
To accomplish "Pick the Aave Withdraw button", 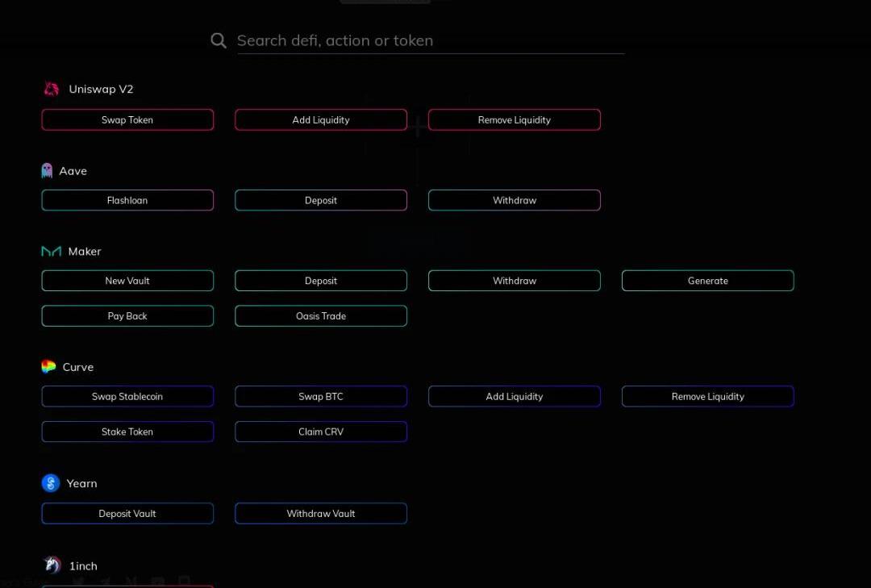I will point(514,201).
